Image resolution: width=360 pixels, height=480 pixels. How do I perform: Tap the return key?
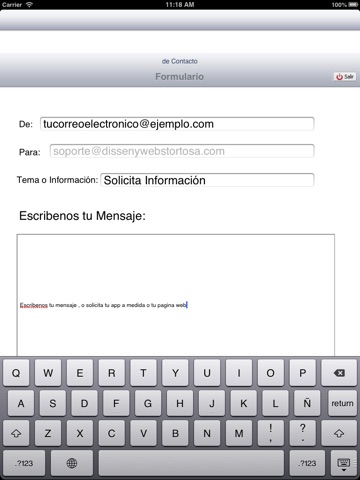coord(342,403)
